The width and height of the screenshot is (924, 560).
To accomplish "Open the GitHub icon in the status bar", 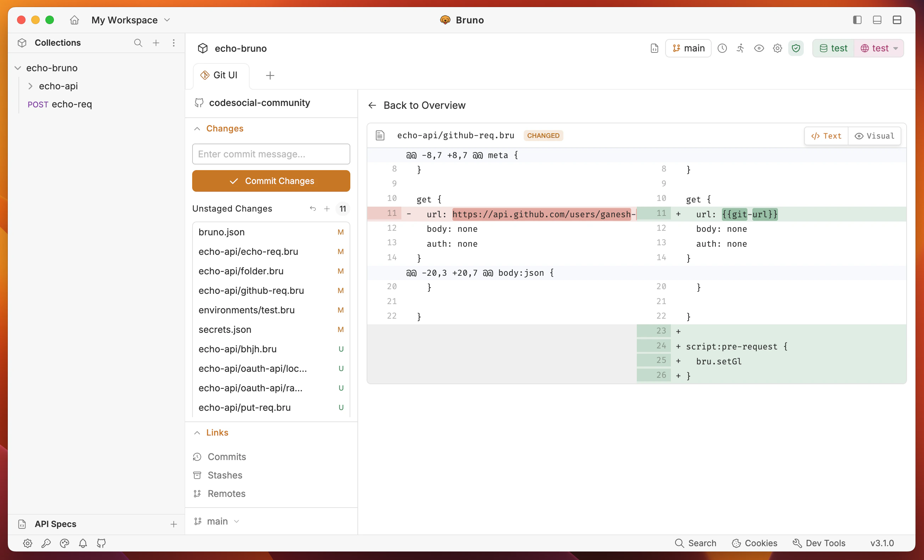I will (101, 543).
